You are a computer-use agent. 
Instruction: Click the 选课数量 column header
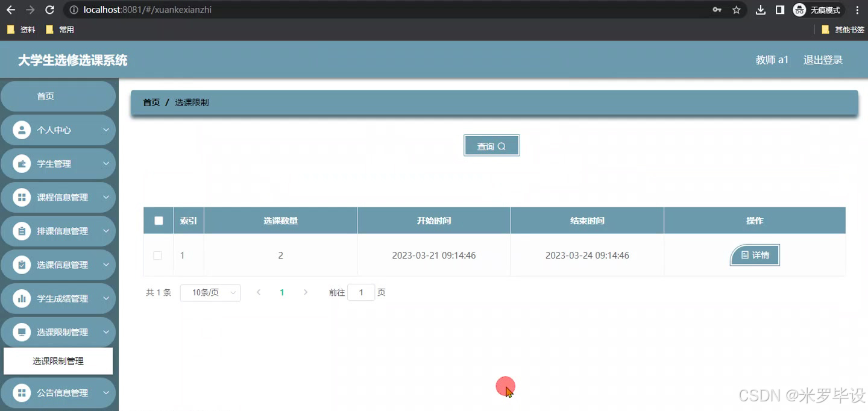(280, 221)
